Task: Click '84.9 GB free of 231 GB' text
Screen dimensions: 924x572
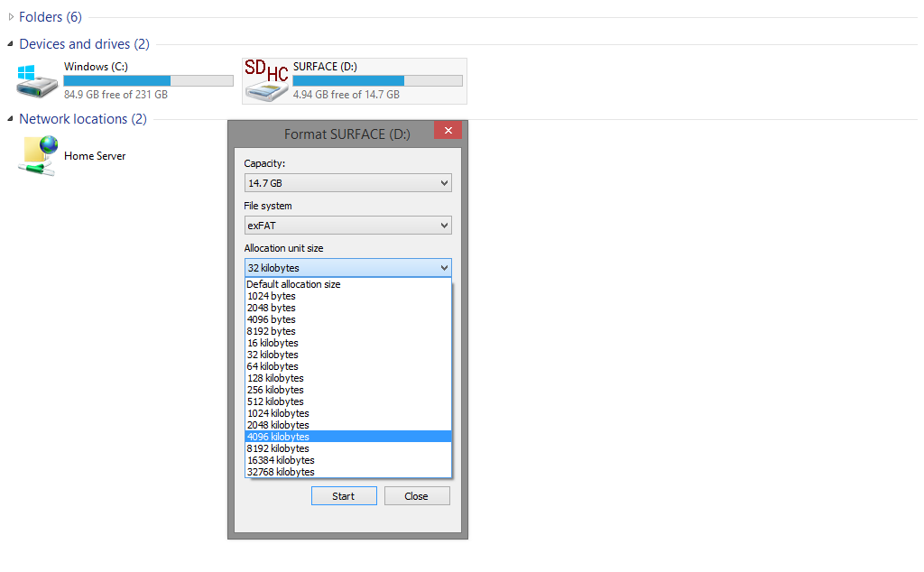Action: [x=115, y=94]
